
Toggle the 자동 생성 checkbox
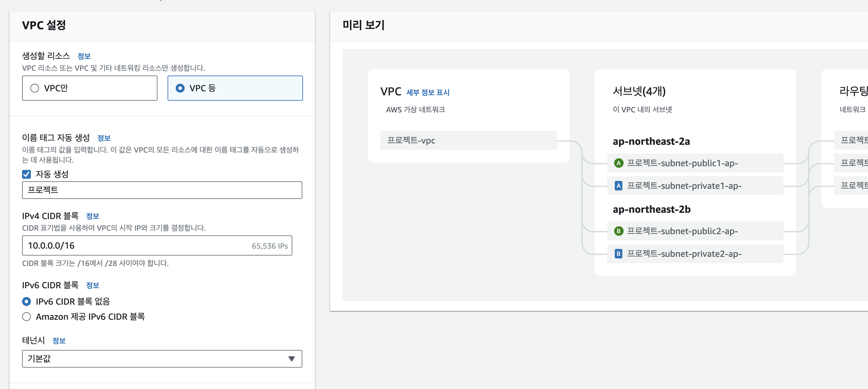[x=27, y=174]
